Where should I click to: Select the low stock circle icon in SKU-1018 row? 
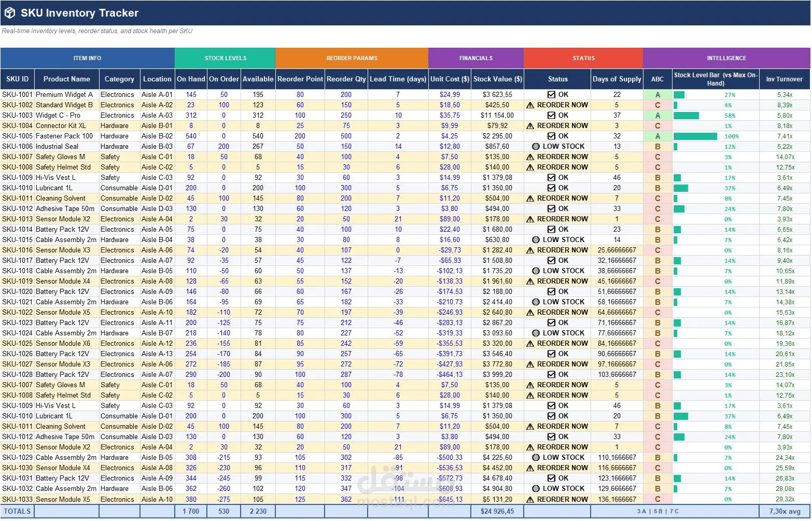[x=536, y=271]
